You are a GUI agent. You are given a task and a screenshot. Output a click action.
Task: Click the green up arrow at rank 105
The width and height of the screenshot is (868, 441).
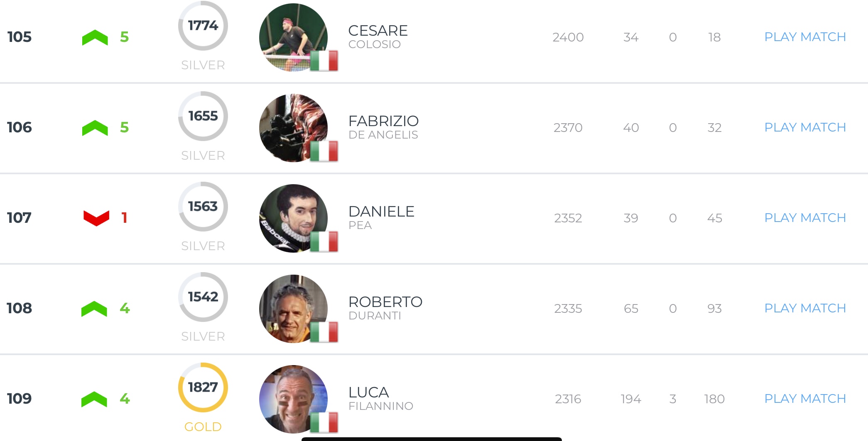coord(95,37)
